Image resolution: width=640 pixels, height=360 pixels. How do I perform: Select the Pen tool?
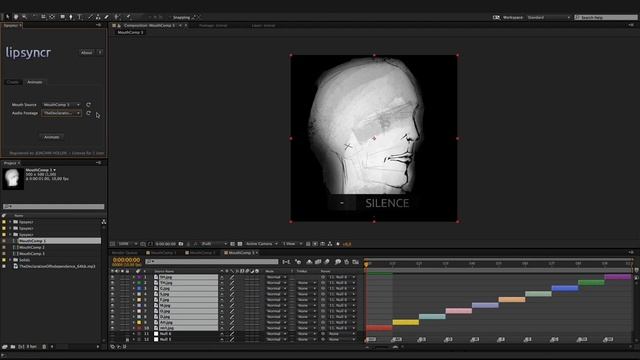[x=71, y=17]
